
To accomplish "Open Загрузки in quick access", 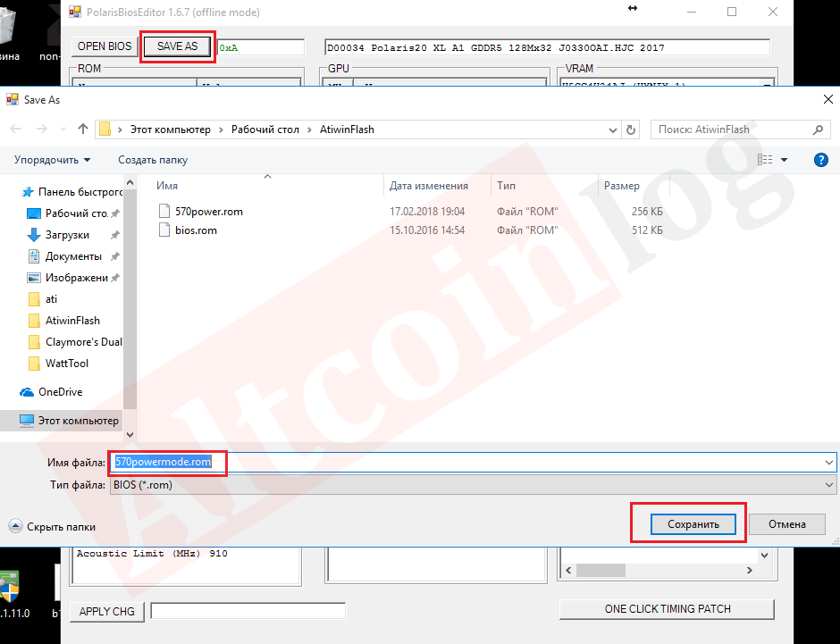I will (x=67, y=235).
